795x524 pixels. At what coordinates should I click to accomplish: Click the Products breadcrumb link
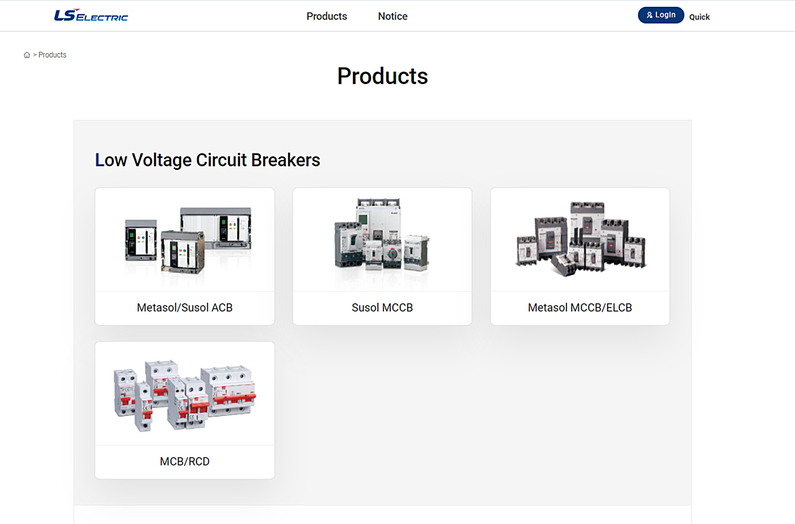tap(52, 55)
